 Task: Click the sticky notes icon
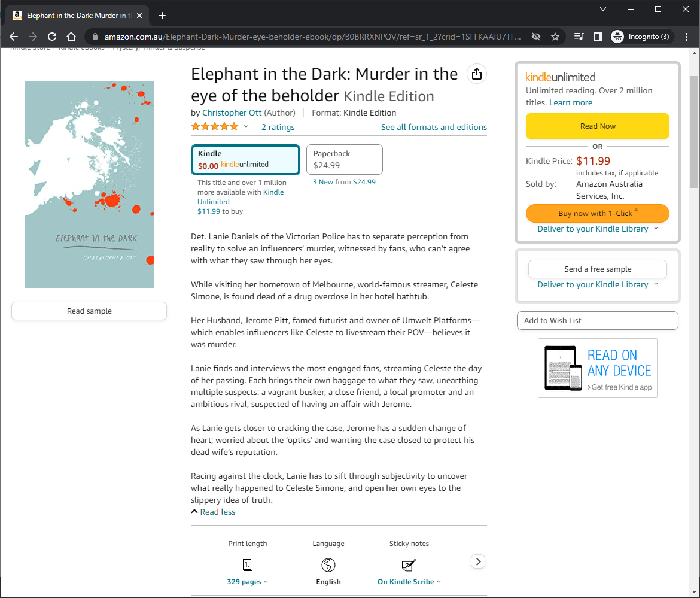point(409,565)
